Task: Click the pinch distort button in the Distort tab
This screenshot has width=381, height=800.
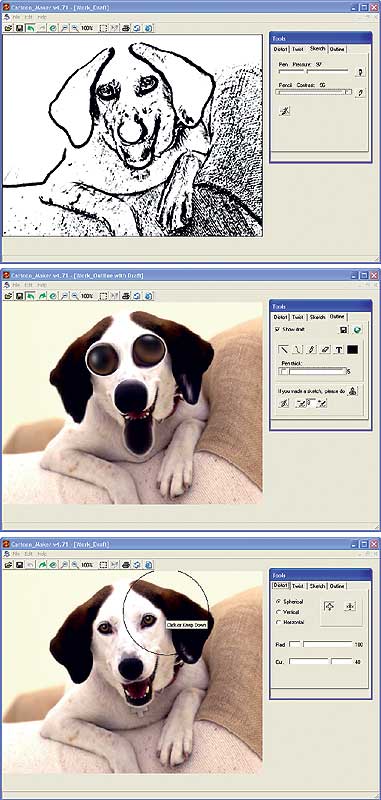Action: coord(350,607)
